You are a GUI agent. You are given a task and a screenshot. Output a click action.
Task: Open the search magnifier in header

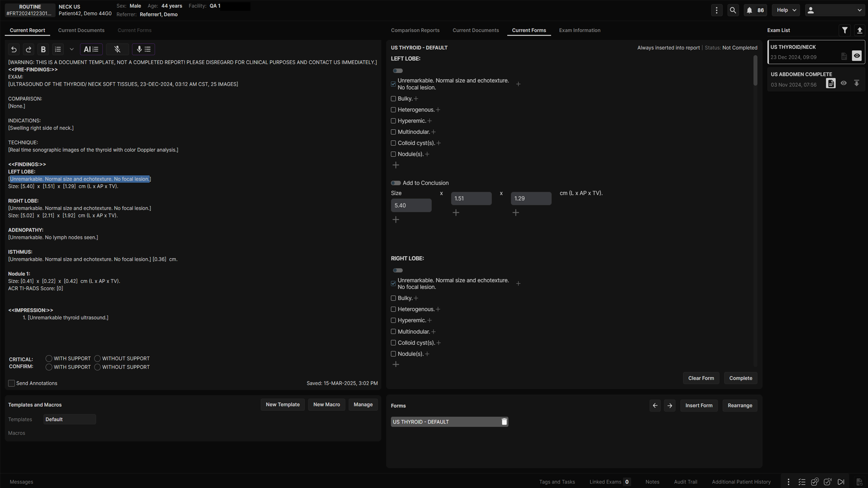click(733, 10)
